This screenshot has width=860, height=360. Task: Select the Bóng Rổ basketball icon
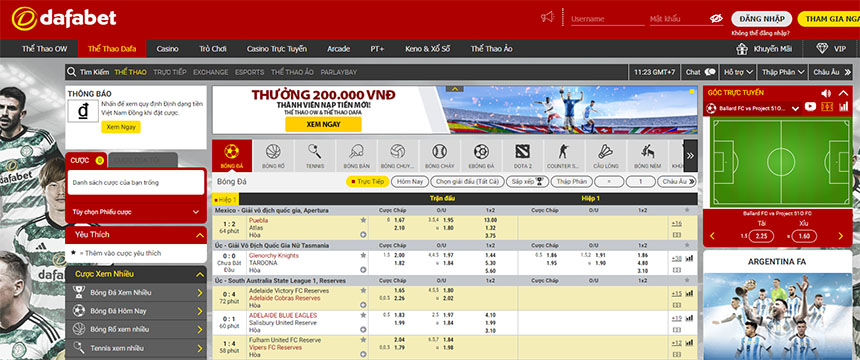(273, 155)
